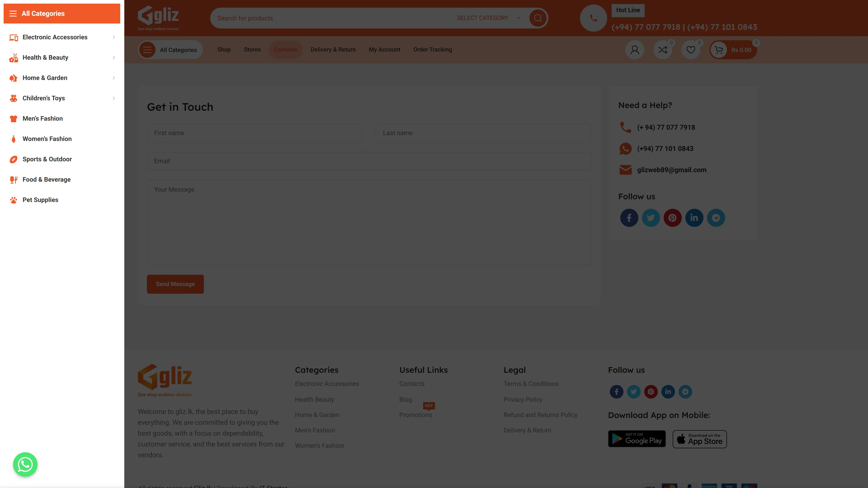Click the floating WhatsApp chat icon
The width and height of the screenshot is (868, 488).
[x=25, y=465]
